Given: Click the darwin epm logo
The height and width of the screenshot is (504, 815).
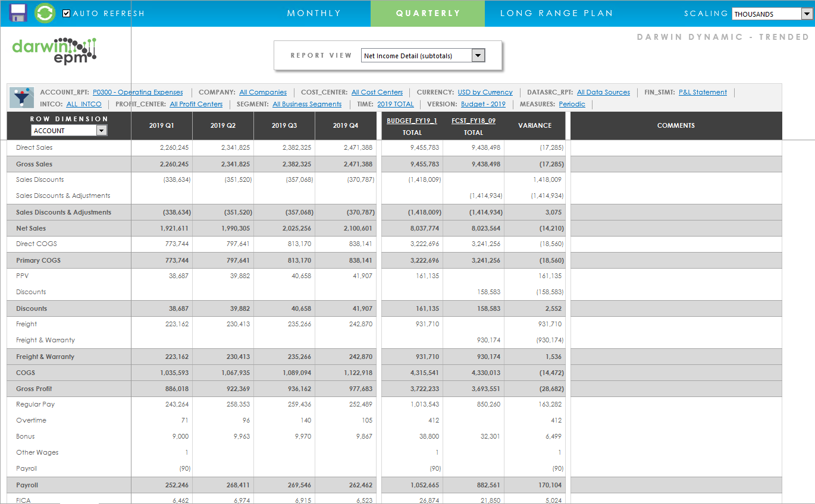Looking at the screenshot, I should (x=54, y=51).
